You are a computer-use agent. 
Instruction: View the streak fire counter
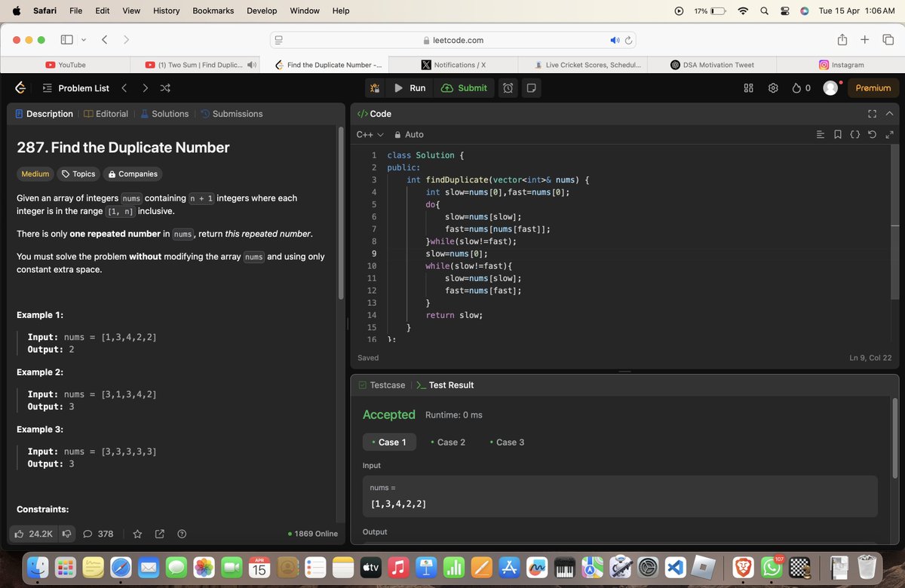point(801,88)
